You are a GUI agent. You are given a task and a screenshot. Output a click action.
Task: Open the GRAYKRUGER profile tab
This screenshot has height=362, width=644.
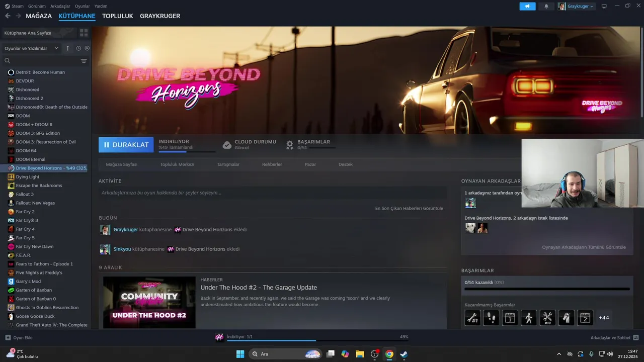click(160, 16)
